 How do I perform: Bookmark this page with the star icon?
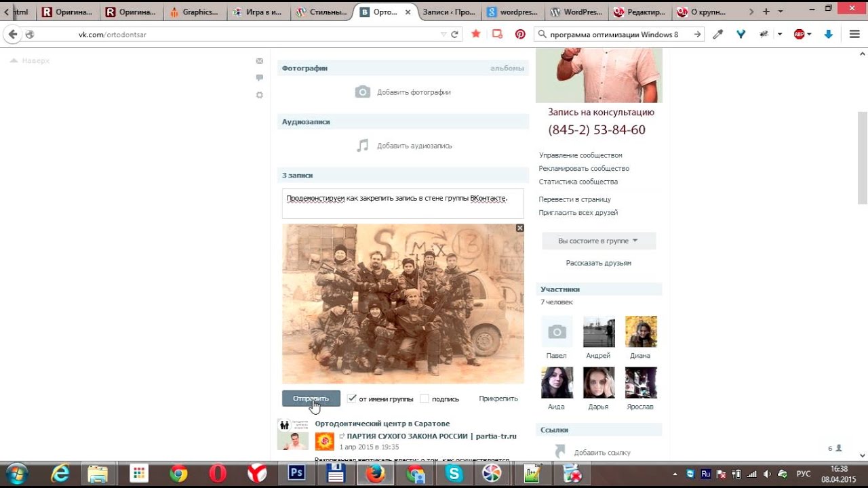[476, 34]
